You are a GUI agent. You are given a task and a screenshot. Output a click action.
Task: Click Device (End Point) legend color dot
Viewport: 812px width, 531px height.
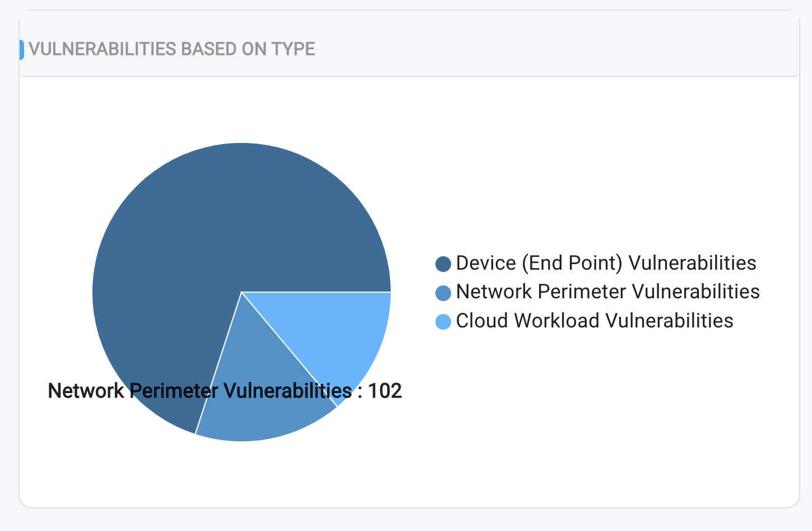click(443, 264)
